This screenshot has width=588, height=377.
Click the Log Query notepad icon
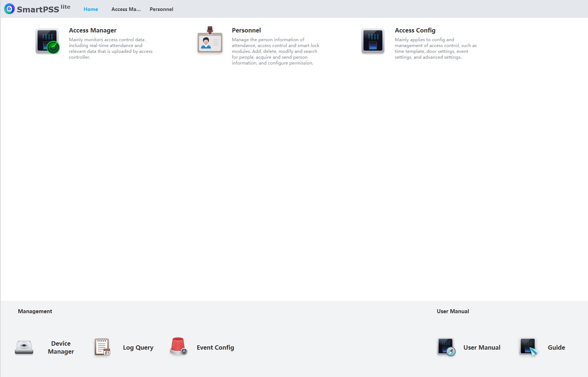[x=102, y=347]
